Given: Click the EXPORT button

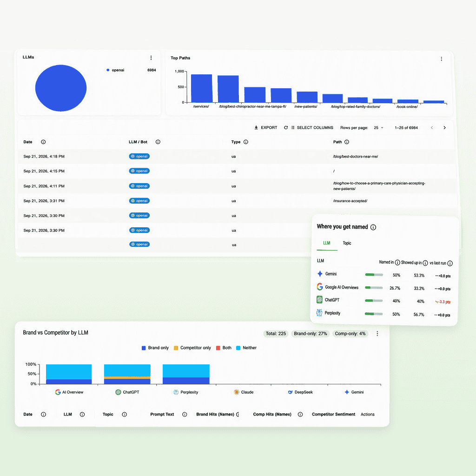Looking at the screenshot, I should point(265,128).
